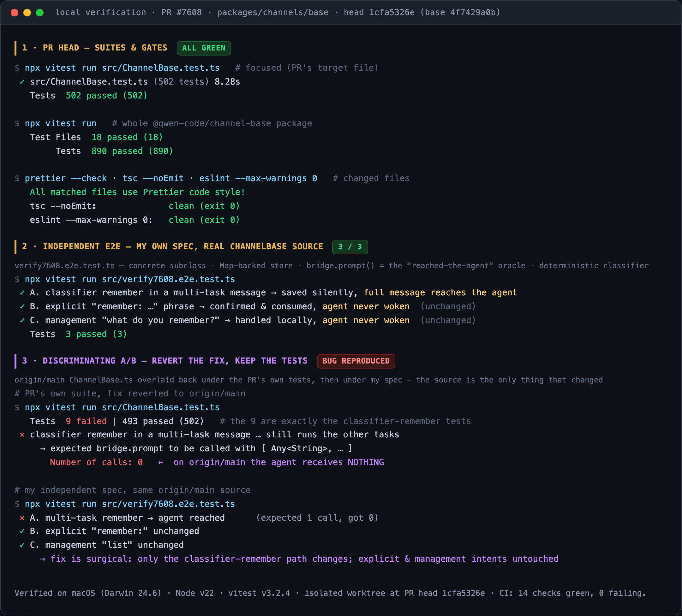
Task: Click the result '3 passed (3)'
Action: coord(96,335)
